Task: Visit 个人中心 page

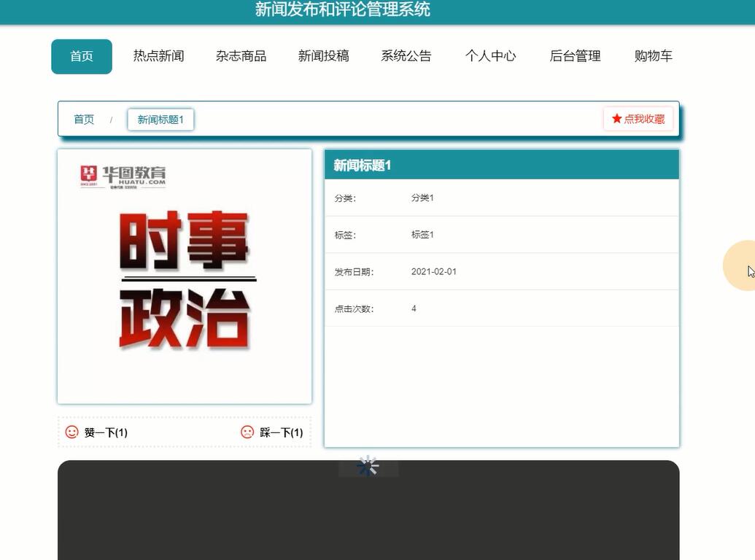Action: [490, 56]
